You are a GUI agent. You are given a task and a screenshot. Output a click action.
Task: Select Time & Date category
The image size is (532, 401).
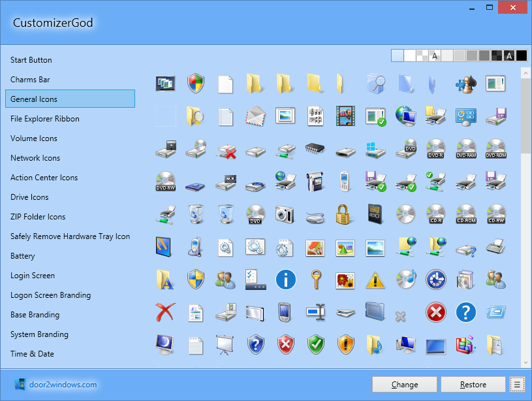(x=32, y=354)
